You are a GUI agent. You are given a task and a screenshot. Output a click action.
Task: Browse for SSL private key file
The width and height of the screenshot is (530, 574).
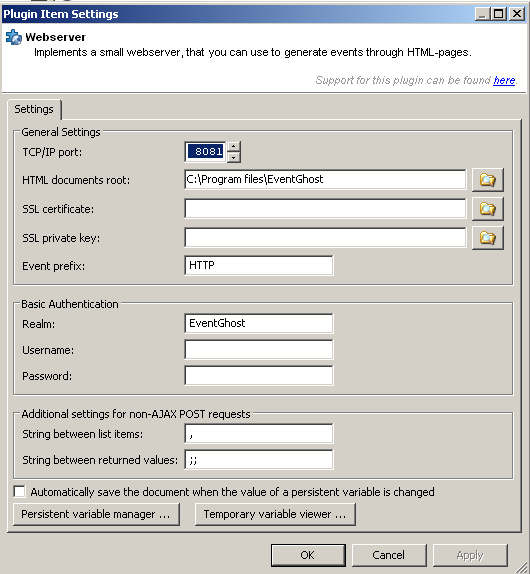click(x=488, y=238)
